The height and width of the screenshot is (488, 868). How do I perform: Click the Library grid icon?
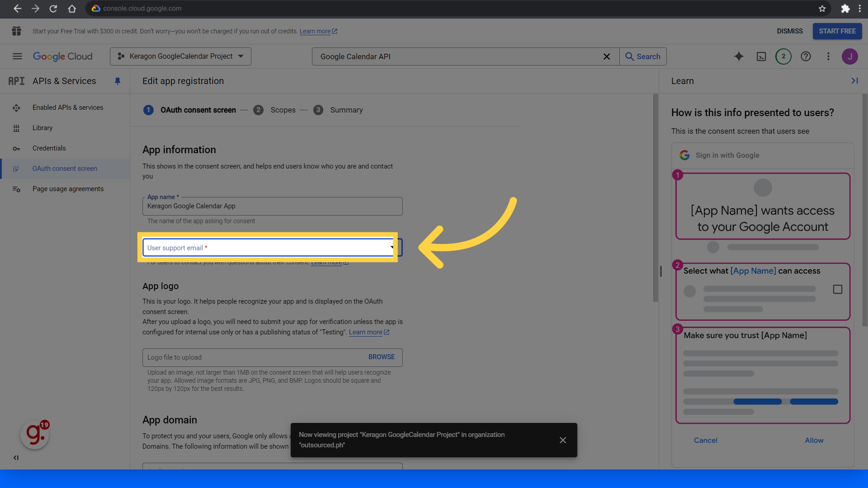coord(16,128)
